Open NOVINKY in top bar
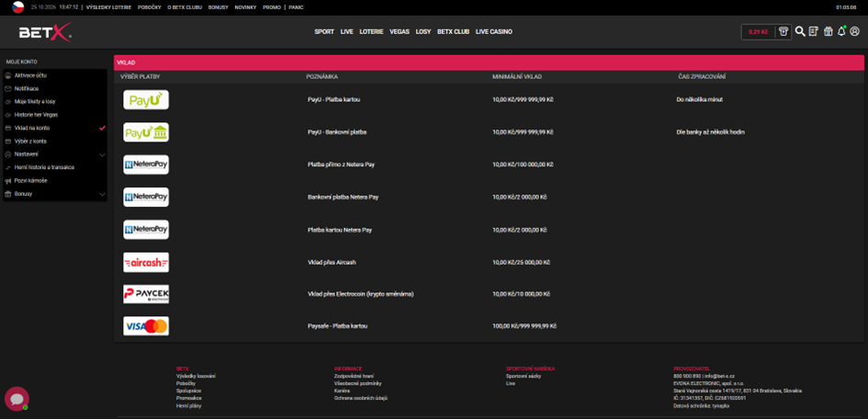The height and width of the screenshot is (419, 868). coord(245,7)
